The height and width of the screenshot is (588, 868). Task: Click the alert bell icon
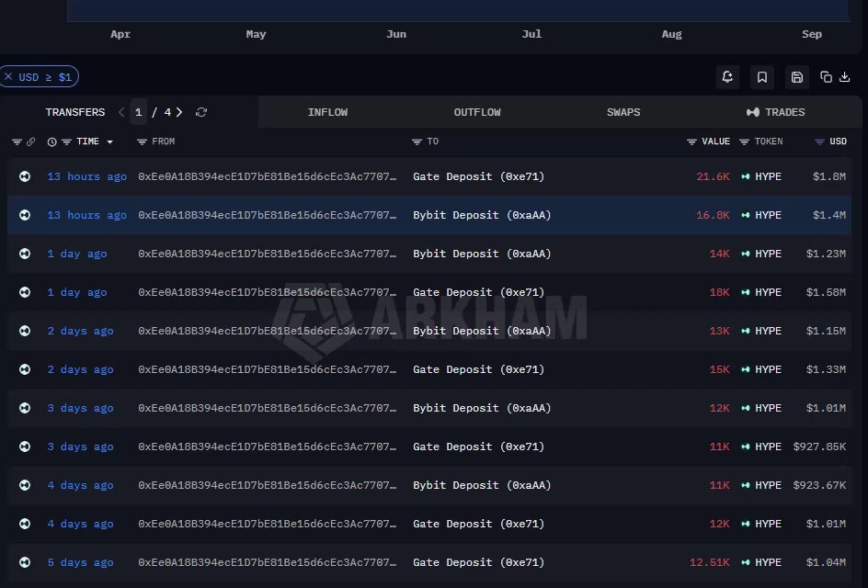(x=727, y=77)
